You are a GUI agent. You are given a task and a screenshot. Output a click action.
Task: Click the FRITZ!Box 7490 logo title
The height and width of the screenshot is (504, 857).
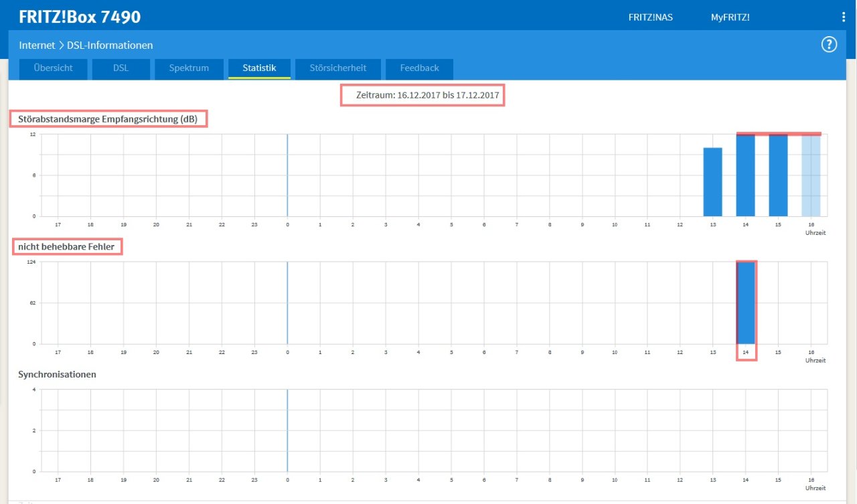[80, 17]
